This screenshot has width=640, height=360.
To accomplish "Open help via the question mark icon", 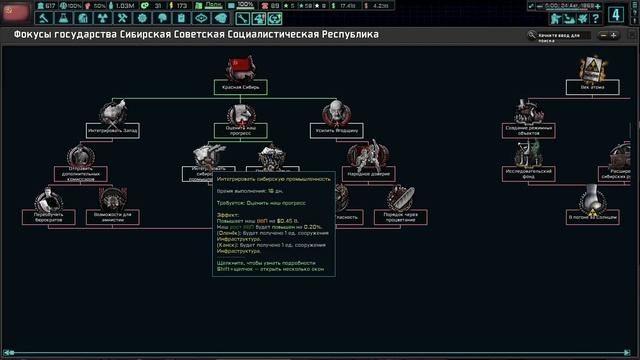I will tap(596, 18).
